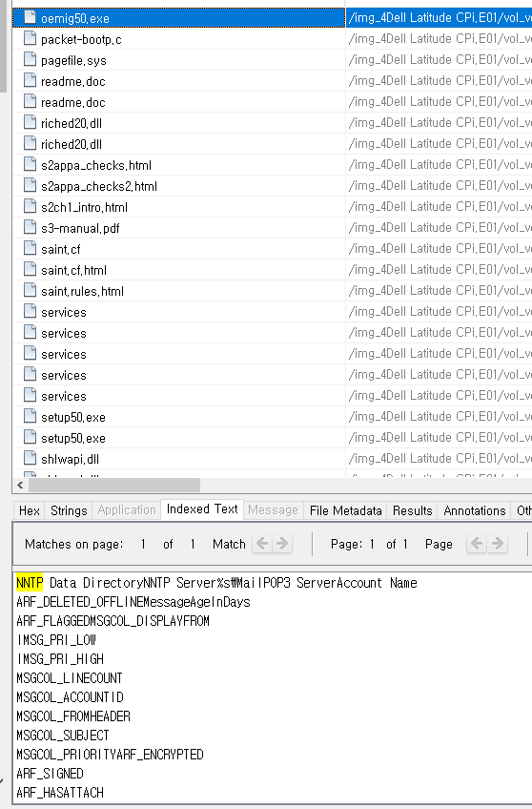Select the s2appa_checks2.html file
This screenshot has height=809, width=532.
tap(99, 186)
